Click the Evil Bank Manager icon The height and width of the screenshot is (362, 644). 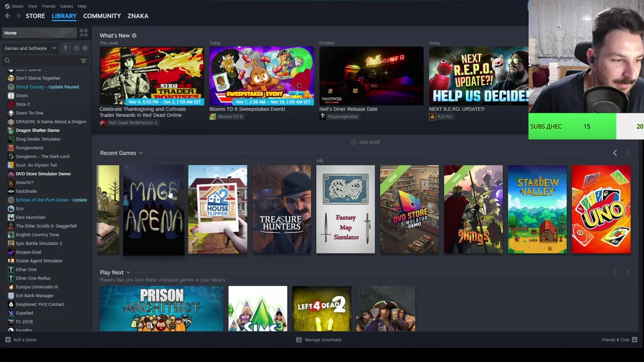[11, 296]
